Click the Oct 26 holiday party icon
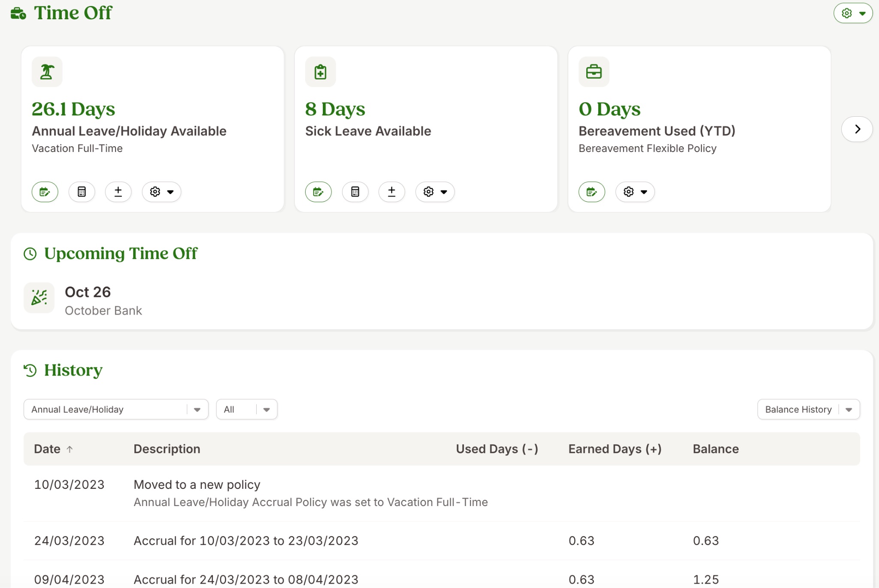The width and height of the screenshot is (879, 588). point(39,298)
